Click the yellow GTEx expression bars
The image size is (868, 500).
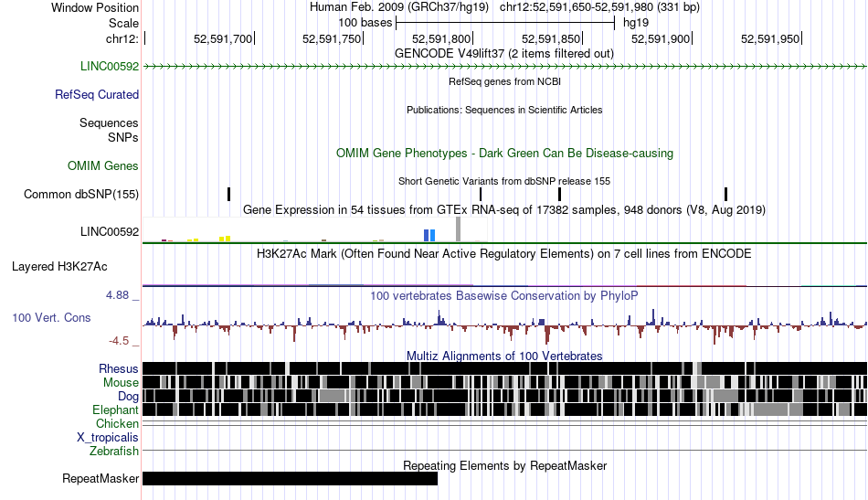click(x=225, y=239)
